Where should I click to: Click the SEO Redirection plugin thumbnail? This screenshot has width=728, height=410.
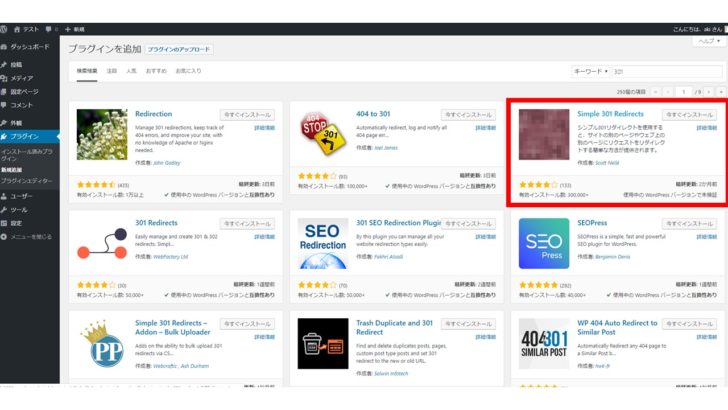coord(323,244)
